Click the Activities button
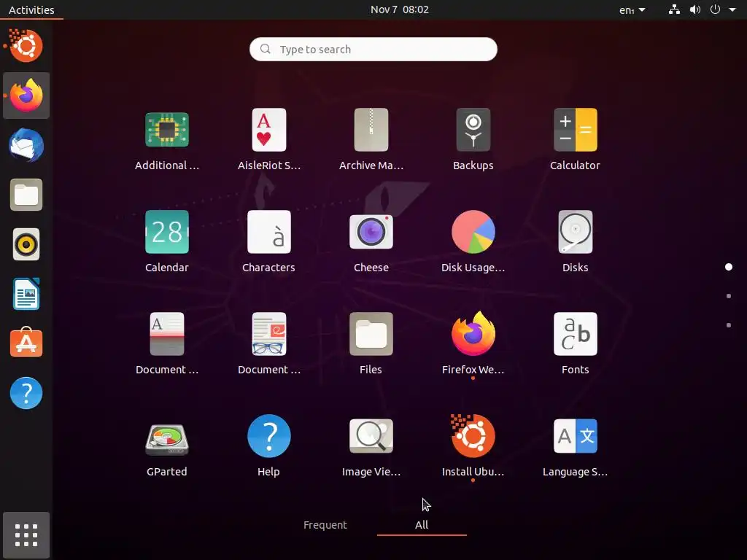The width and height of the screenshot is (747, 560). coord(31,9)
